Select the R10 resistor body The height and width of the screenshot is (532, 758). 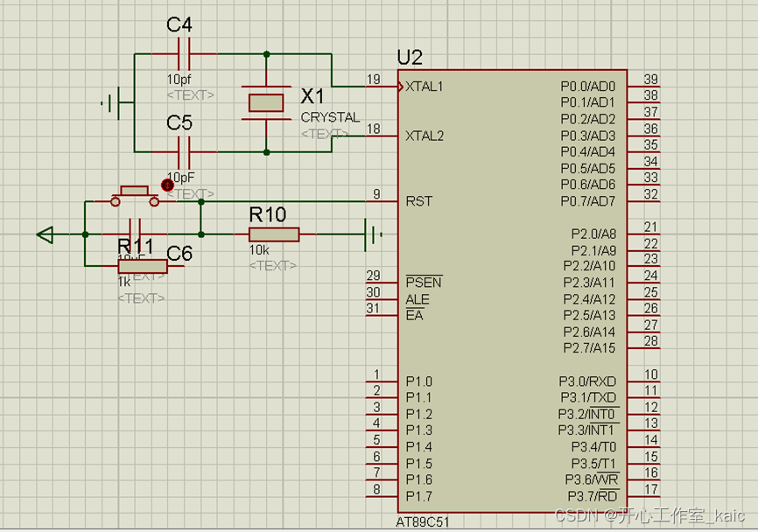(x=274, y=234)
